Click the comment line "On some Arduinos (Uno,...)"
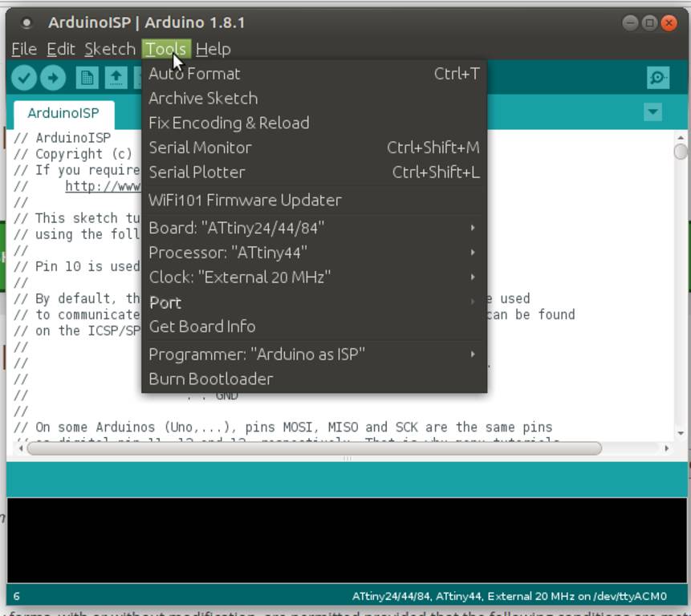 [x=282, y=427]
